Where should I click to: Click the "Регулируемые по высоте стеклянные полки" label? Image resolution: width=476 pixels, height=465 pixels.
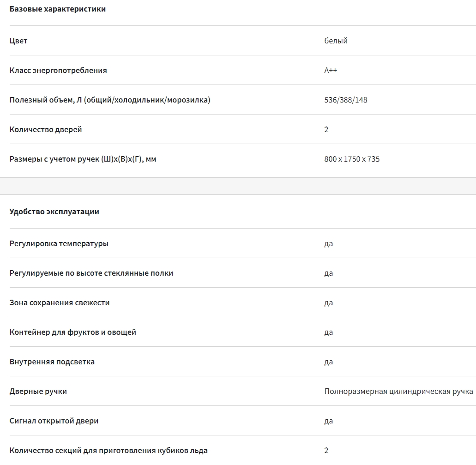(x=91, y=273)
